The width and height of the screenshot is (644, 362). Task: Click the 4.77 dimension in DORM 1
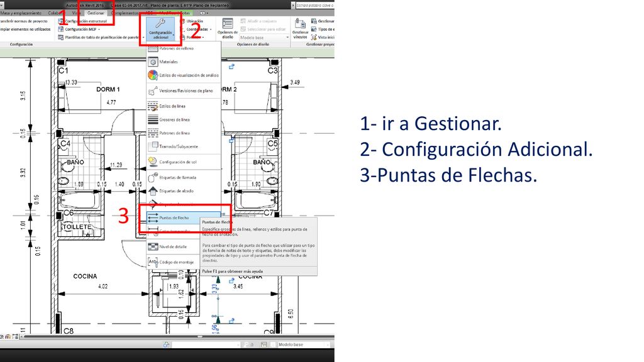coord(111,102)
